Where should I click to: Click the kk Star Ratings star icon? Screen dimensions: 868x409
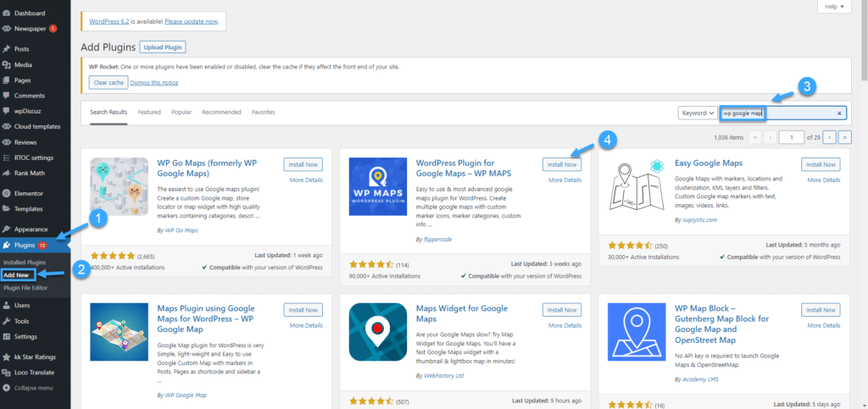point(7,356)
